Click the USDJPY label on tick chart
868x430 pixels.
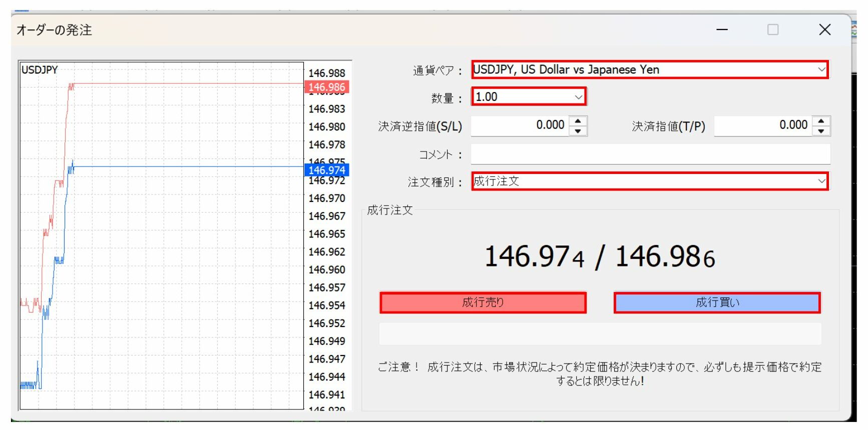[40, 70]
